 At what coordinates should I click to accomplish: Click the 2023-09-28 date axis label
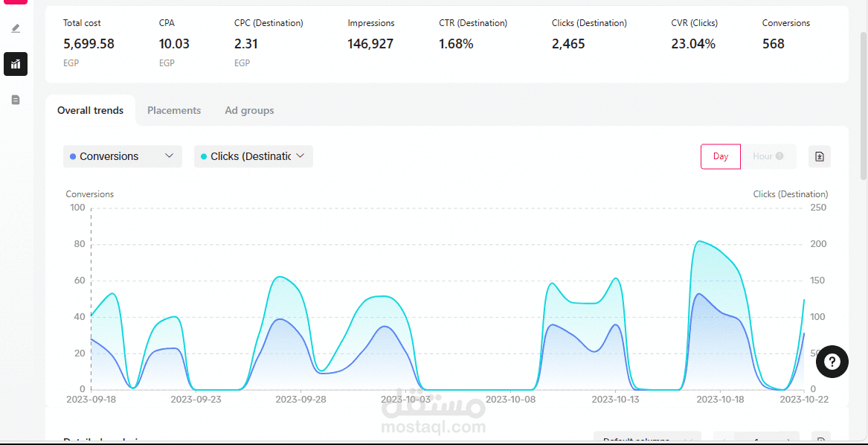tap(300, 398)
